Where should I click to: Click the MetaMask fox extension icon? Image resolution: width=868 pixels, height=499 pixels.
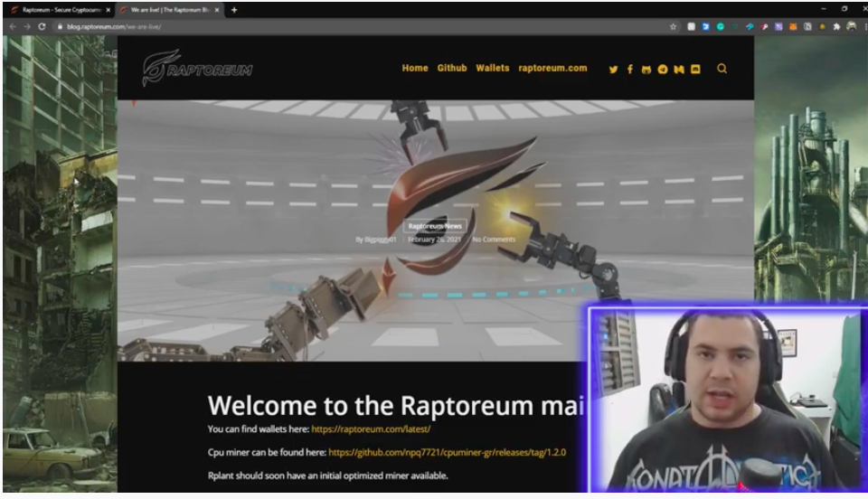[x=793, y=26]
